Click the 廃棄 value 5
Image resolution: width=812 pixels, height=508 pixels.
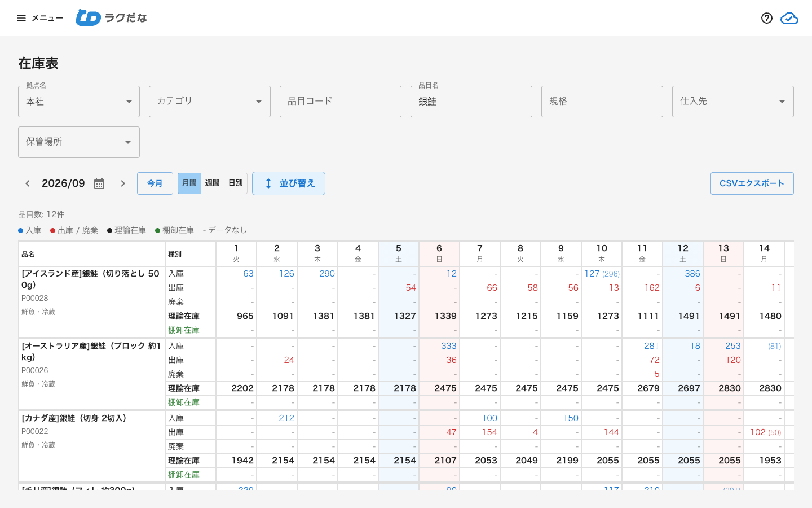tap(657, 374)
